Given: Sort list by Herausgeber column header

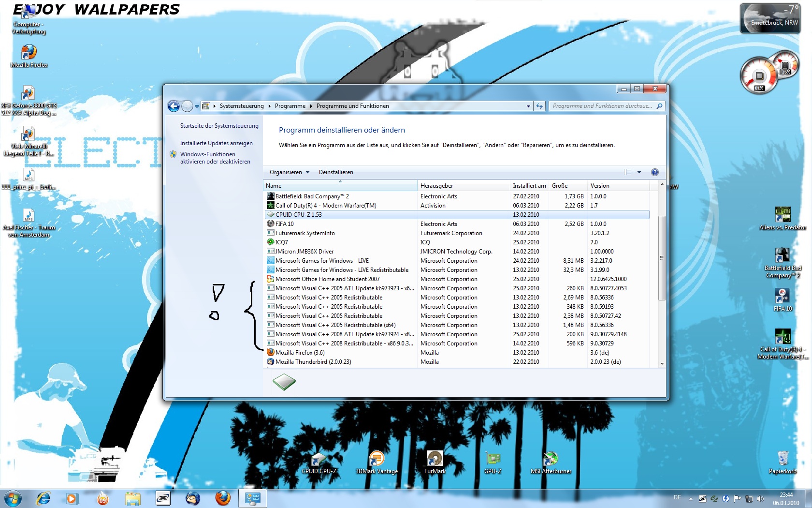Looking at the screenshot, I should [464, 186].
